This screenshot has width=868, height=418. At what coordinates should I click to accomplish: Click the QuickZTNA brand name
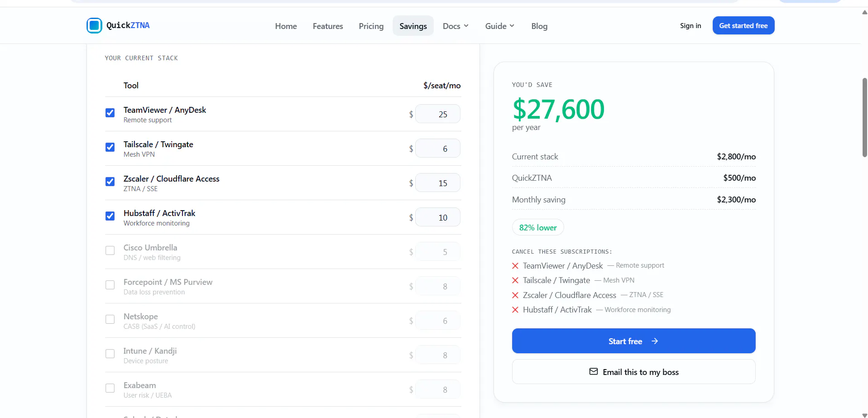[x=128, y=25]
